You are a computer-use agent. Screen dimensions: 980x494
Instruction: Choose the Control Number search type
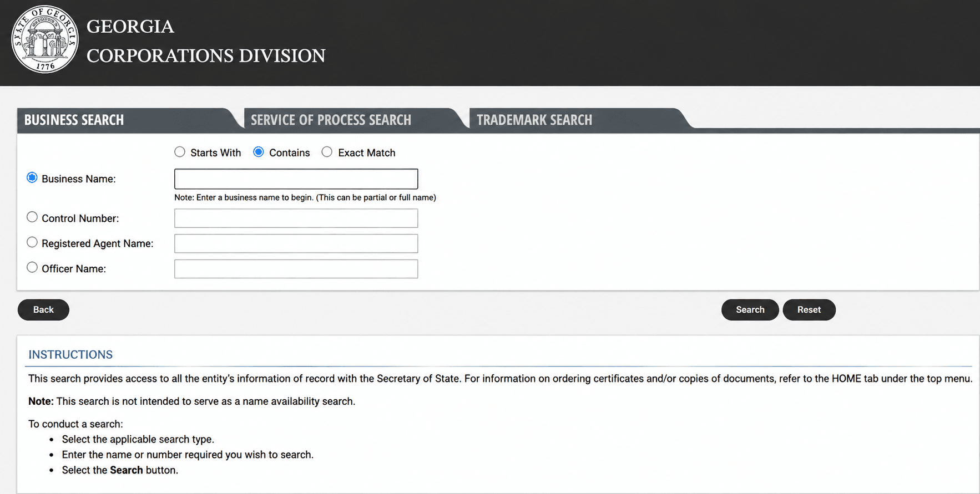(32, 217)
